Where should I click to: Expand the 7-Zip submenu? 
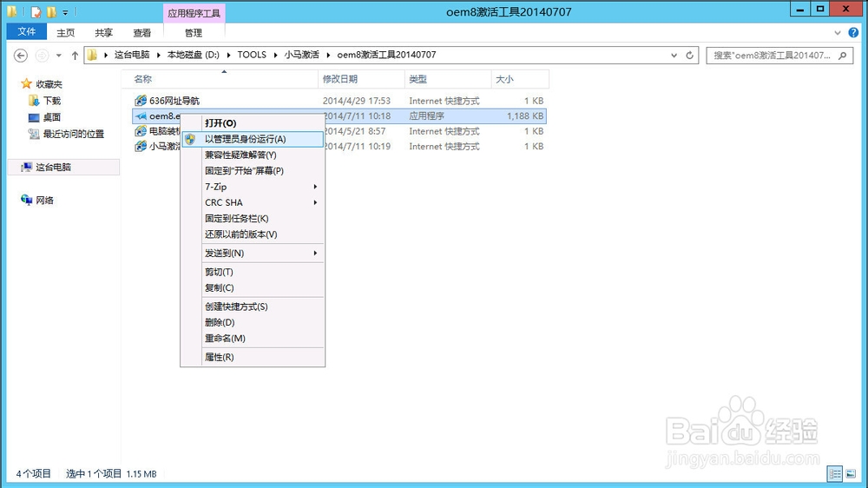[x=253, y=187]
